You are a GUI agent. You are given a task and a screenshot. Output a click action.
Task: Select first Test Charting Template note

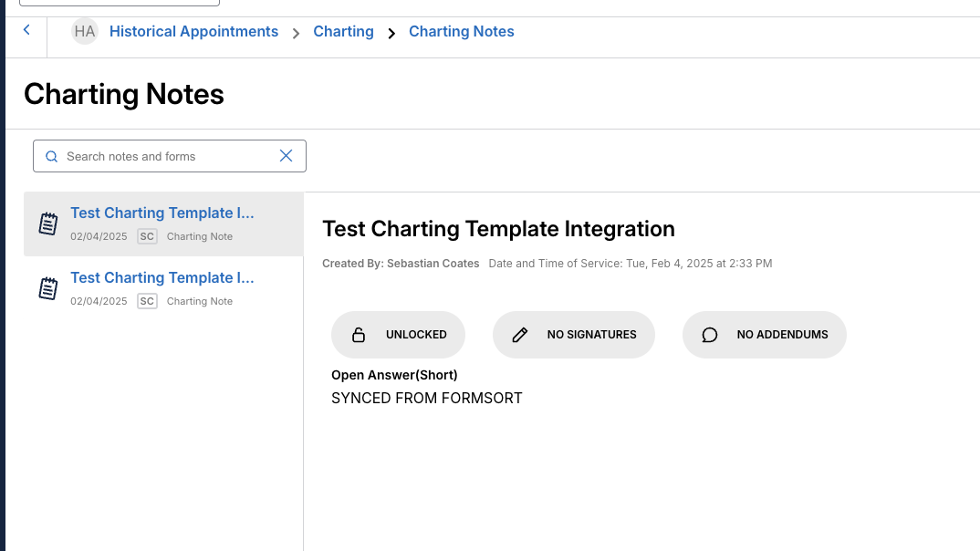click(x=163, y=224)
